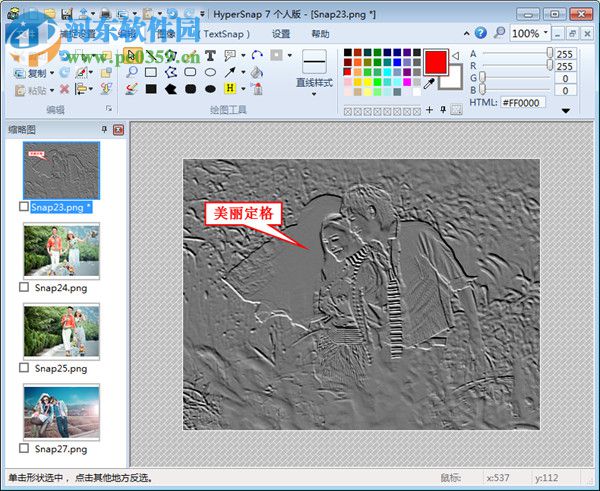Image resolution: width=600 pixels, height=491 pixels.
Task: Click the R value 255 field
Action: pos(564,66)
